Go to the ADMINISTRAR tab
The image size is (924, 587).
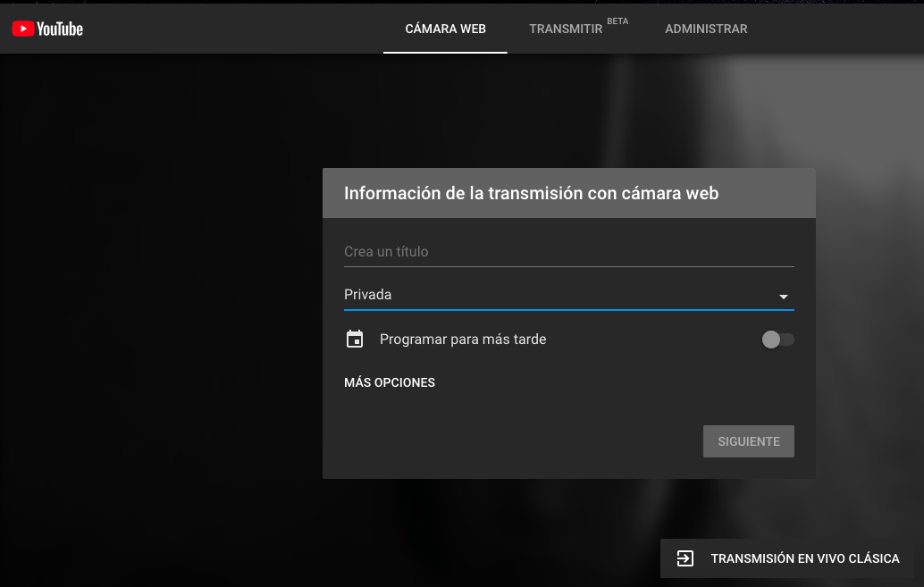coord(706,29)
